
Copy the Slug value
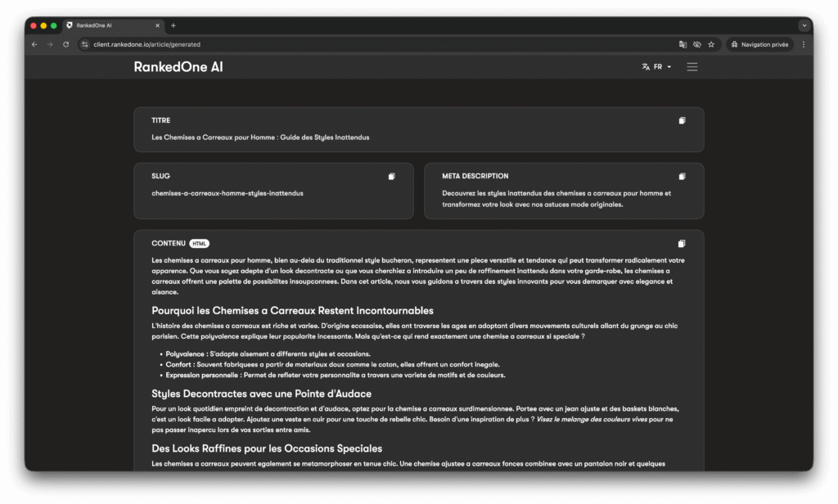391,176
